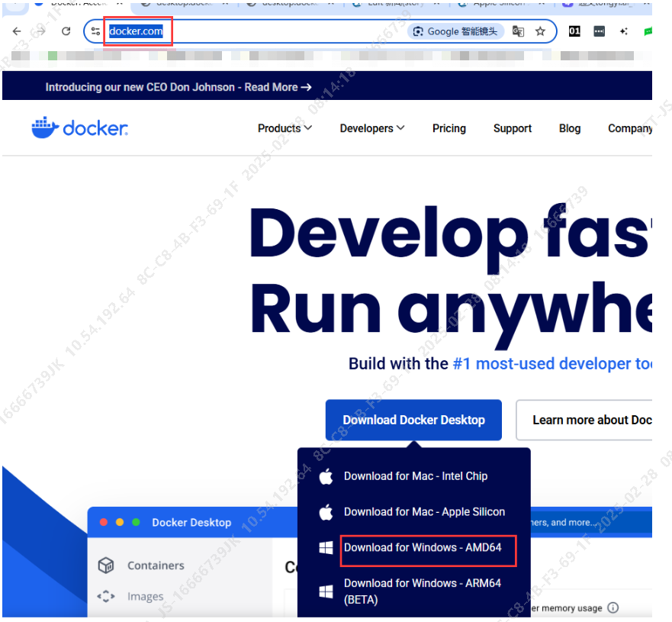Click the Containers cube icon

click(106, 566)
